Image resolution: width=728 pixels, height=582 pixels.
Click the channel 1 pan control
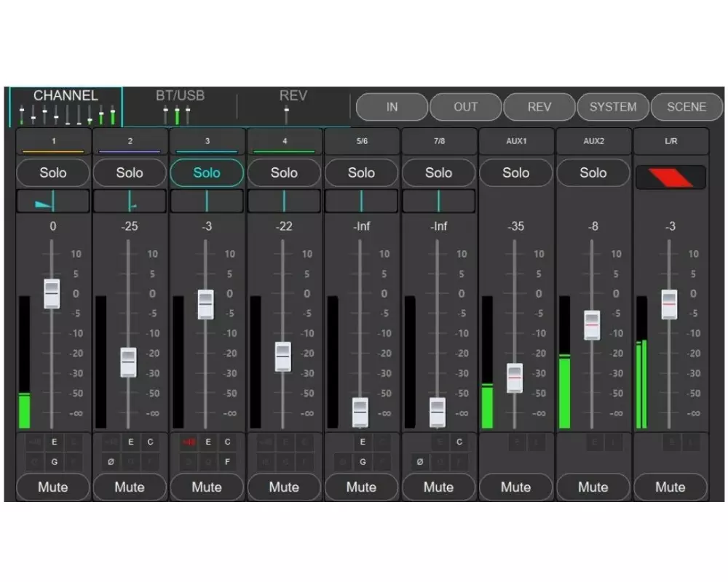[53, 201]
